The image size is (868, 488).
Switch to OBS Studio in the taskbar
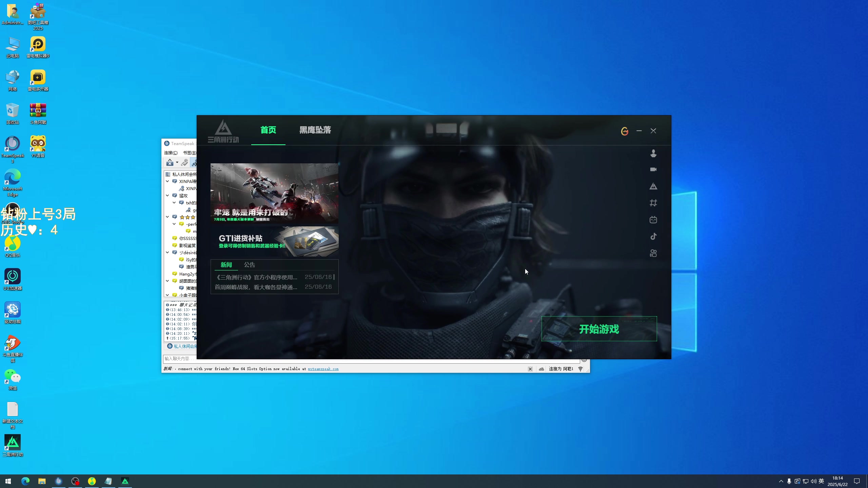(x=75, y=481)
